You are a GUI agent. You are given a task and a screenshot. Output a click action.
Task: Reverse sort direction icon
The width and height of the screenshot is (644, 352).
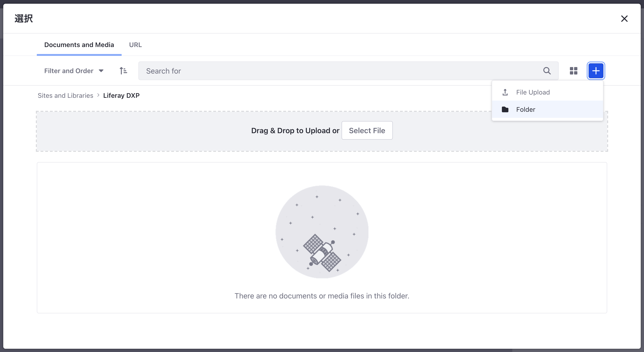tap(123, 71)
